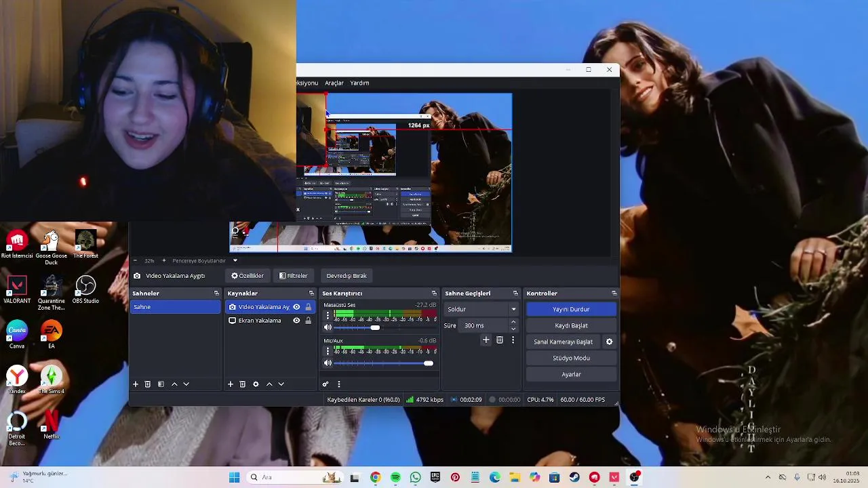Increase the Süre transition duration
The image size is (868, 488).
513,323
